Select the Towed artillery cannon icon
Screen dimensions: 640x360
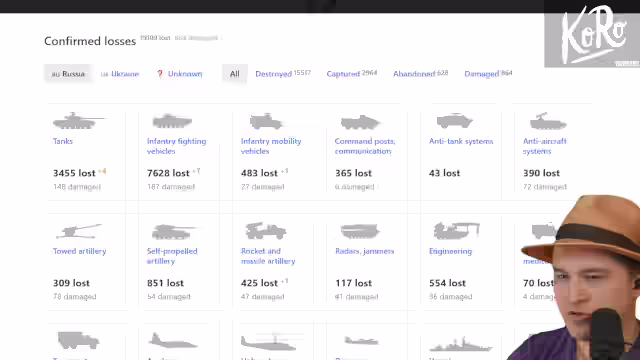tap(79, 231)
